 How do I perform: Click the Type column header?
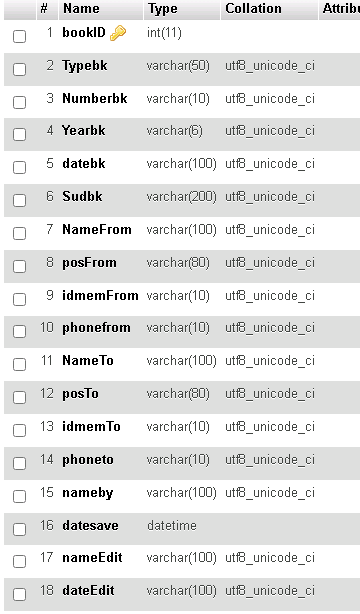click(x=163, y=8)
